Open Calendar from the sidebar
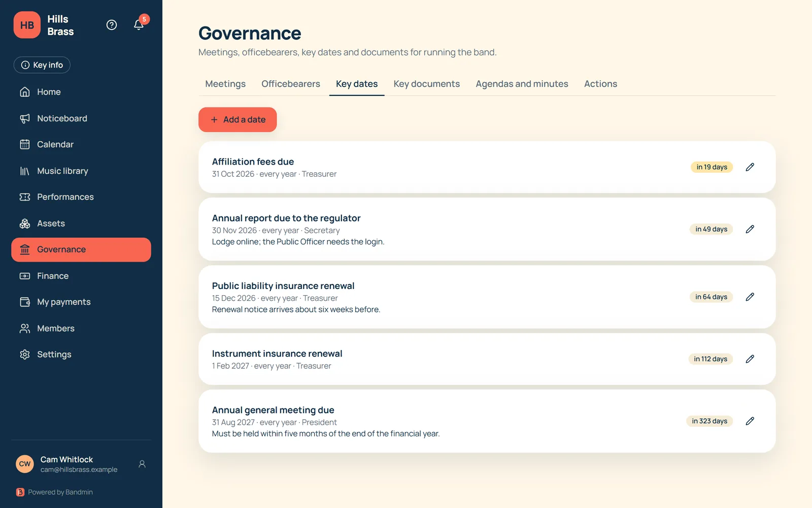 [81, 144]
